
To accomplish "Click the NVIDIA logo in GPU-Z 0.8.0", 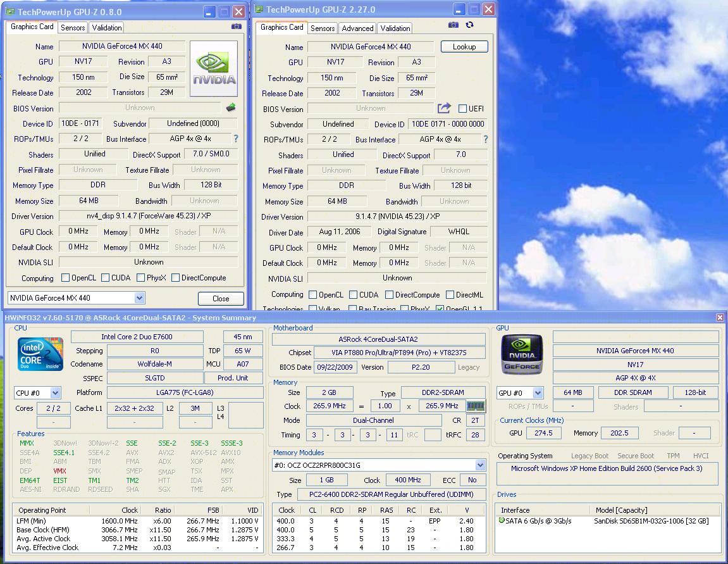I will click(214, 70).
